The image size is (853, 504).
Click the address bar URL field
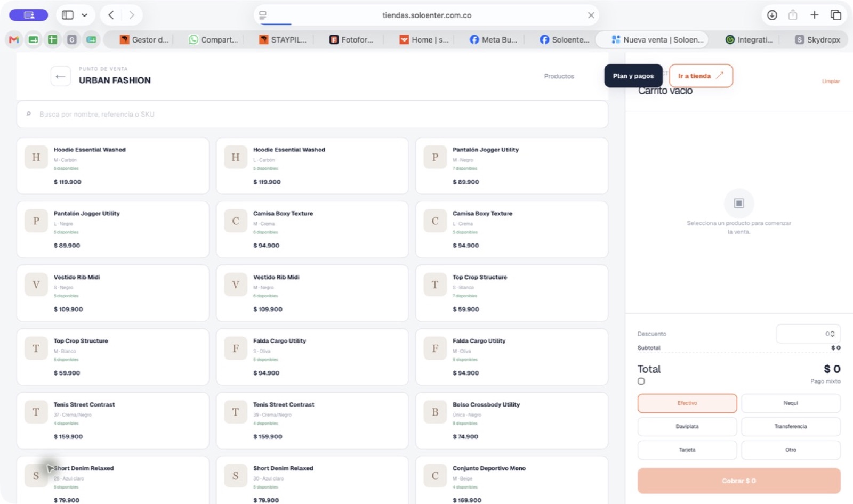(426, 15)
